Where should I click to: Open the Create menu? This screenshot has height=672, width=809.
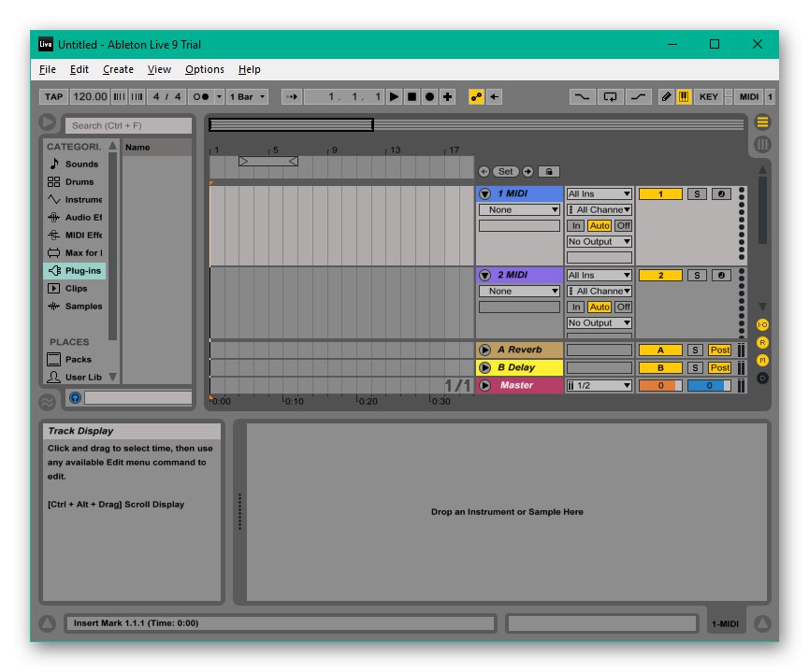[118, 69]
